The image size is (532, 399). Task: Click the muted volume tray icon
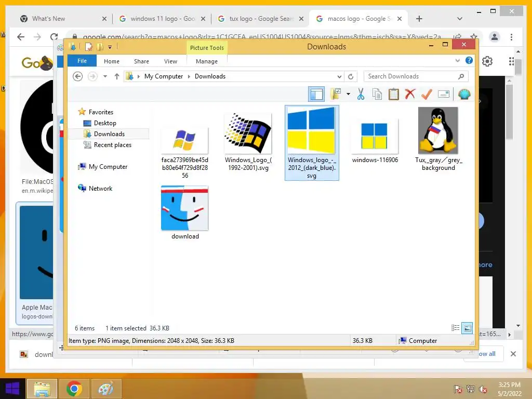pyautogui.click(x=483, y=389)
